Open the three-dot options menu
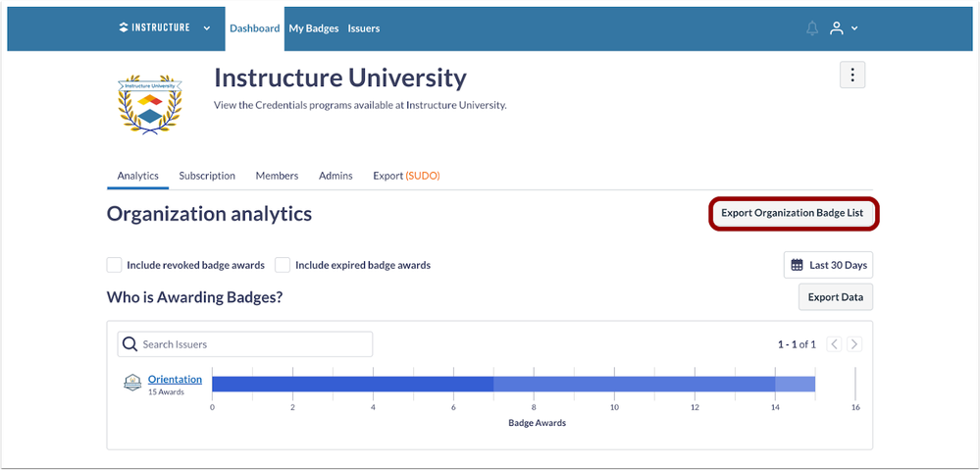 point(852,75)
